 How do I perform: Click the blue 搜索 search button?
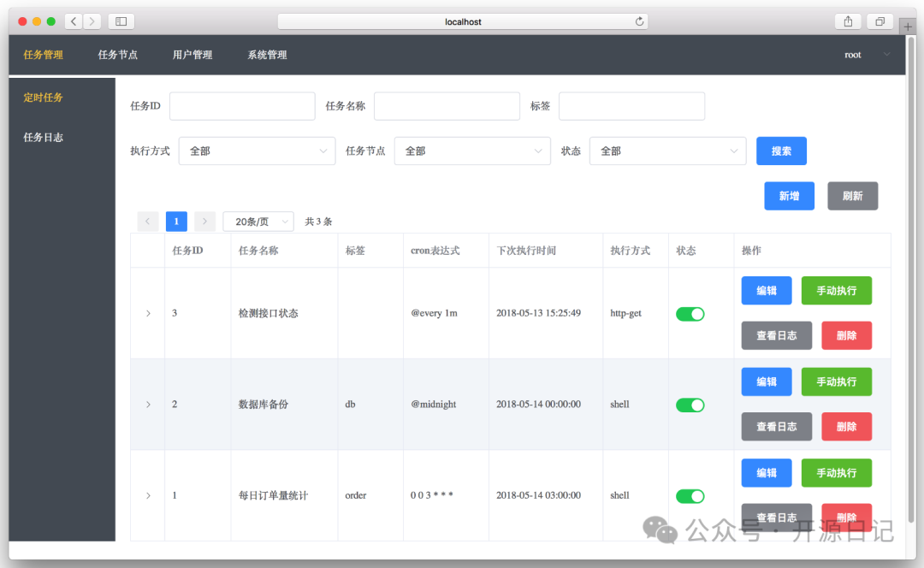781,151
